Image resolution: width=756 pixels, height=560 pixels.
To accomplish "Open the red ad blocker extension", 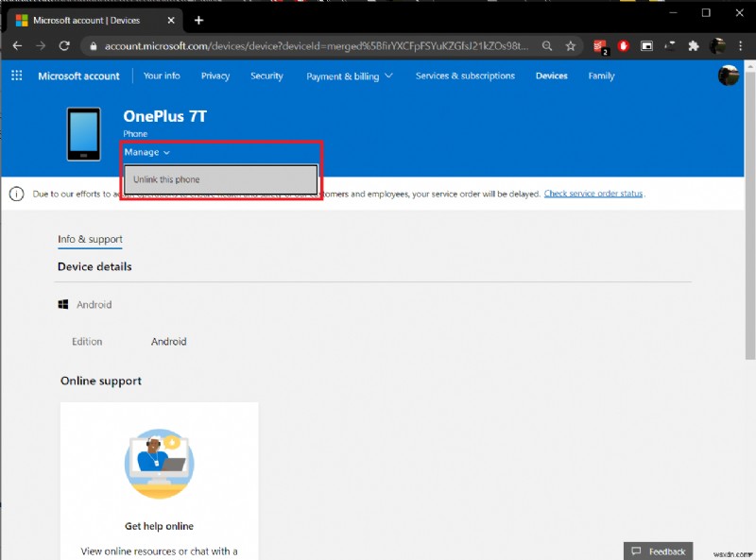I will click(624, 45).
